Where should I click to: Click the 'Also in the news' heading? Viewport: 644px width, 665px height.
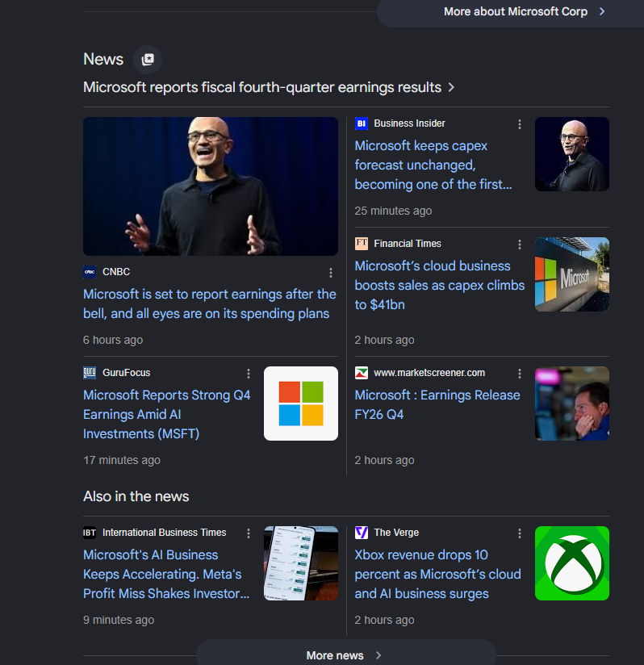click(x=136, y=496)
